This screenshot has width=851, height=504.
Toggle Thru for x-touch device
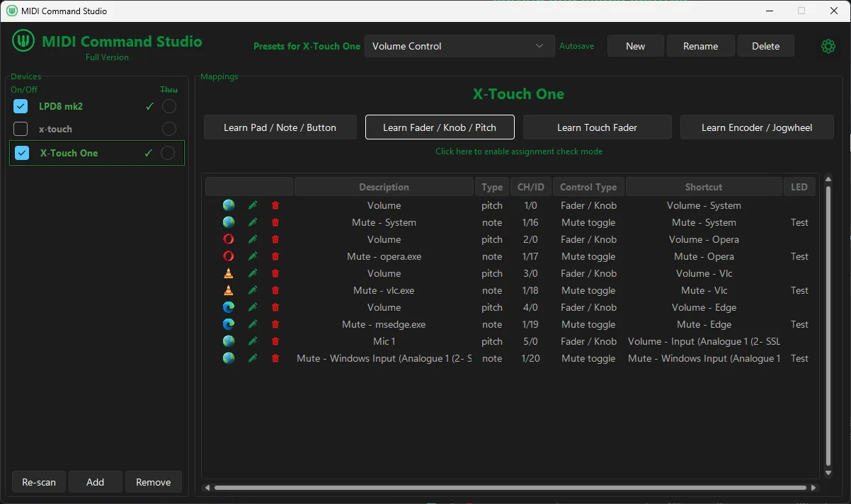[169, 129]
